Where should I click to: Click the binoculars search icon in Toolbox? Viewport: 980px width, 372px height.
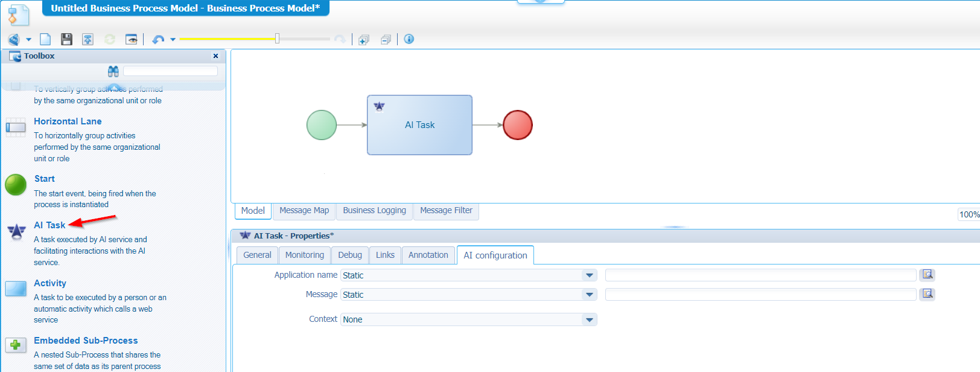coord(113,71)
